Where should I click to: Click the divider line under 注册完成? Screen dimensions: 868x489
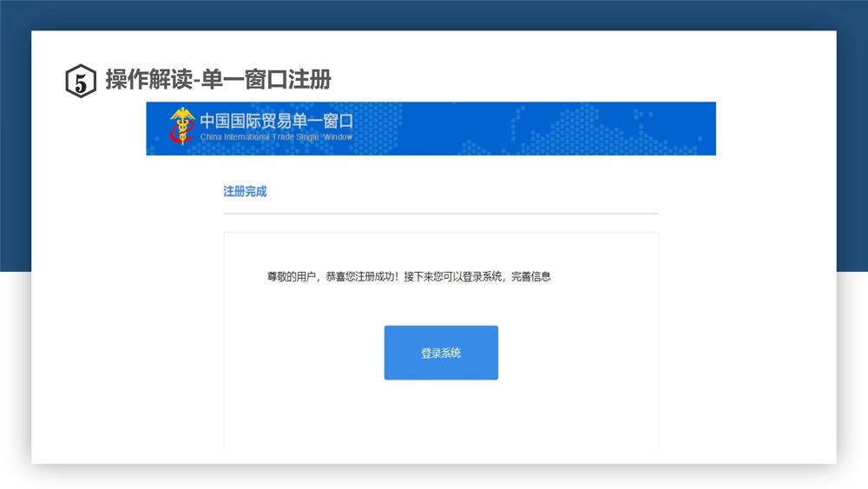point(440,213)
